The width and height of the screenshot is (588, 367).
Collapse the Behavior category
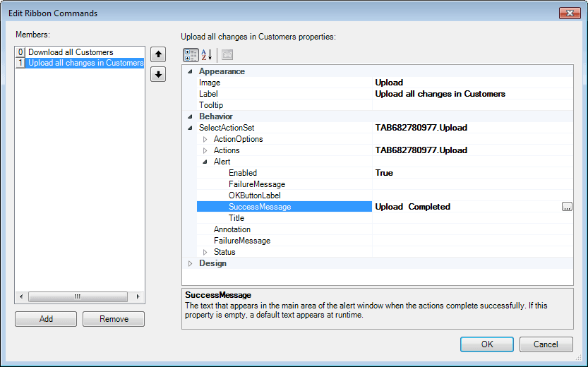190,116
